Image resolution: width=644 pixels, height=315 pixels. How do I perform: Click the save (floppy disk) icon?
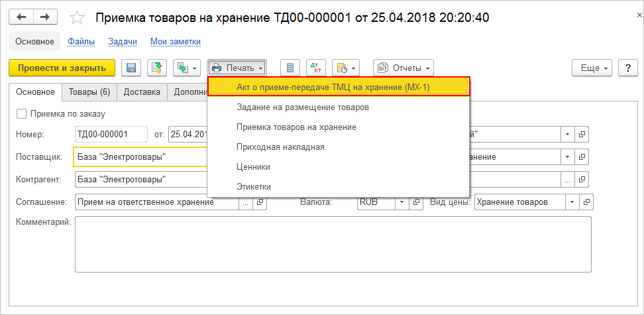click(131, 68)
